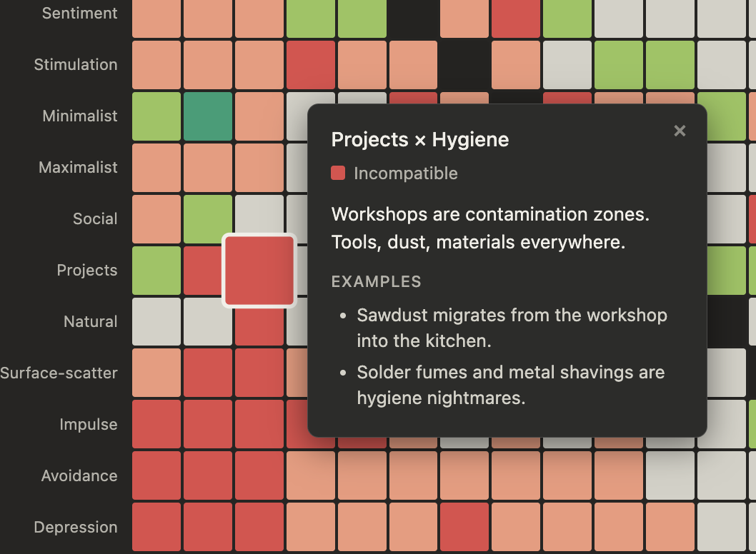Image resolution: width=756 pixels, height=554 pixels.
Task: Click the grey Social × Hygiene cell
Action: click(259, 214)
